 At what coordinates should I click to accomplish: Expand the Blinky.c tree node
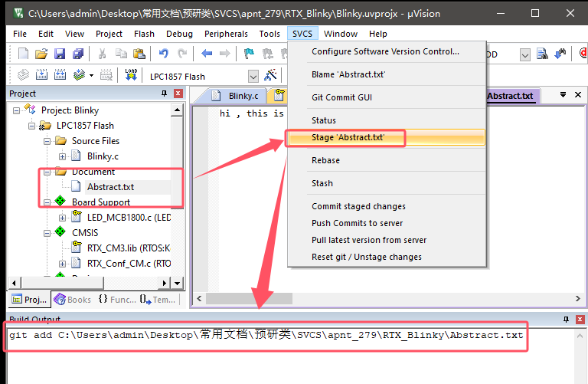pos(62,156)
